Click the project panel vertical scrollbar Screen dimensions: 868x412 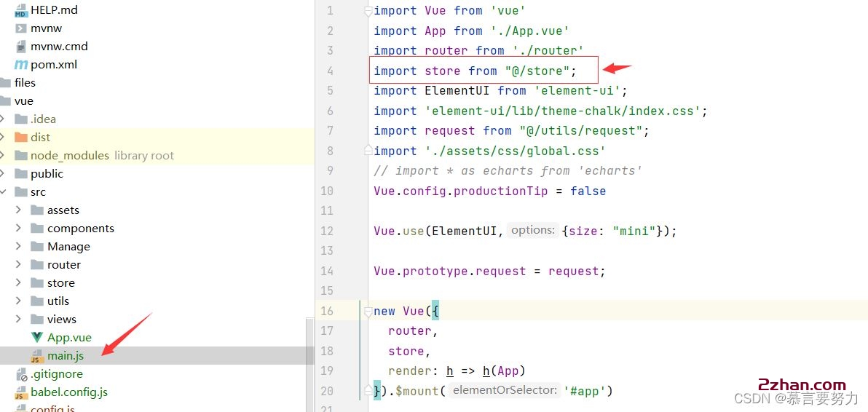pos(309,349)
